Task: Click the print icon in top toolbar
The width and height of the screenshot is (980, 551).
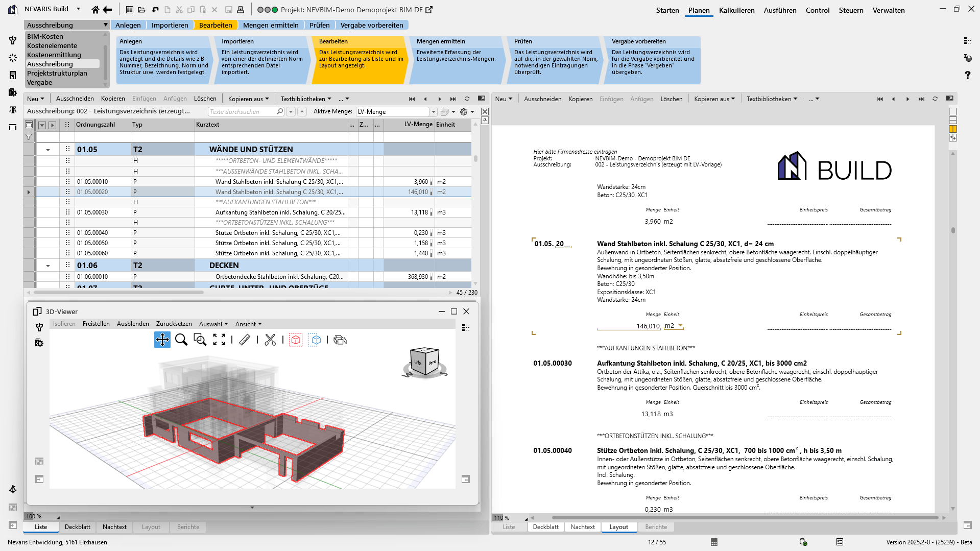Action: pos(241,10)
